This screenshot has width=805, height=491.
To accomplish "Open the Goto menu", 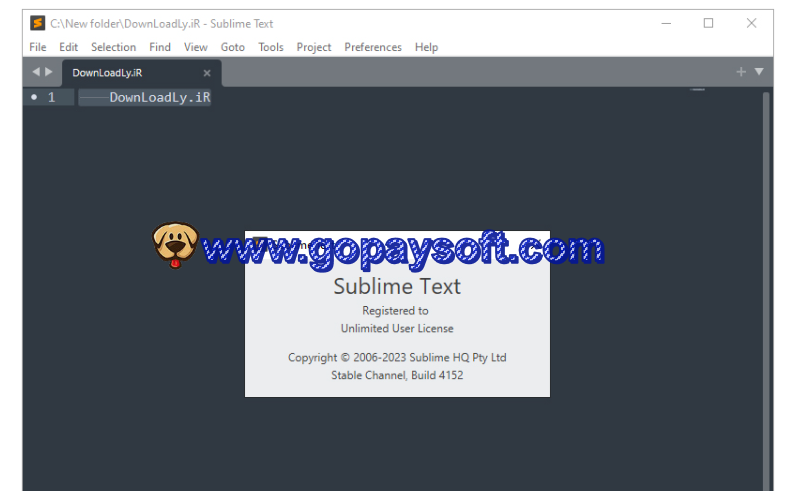I will click(233, 47).
